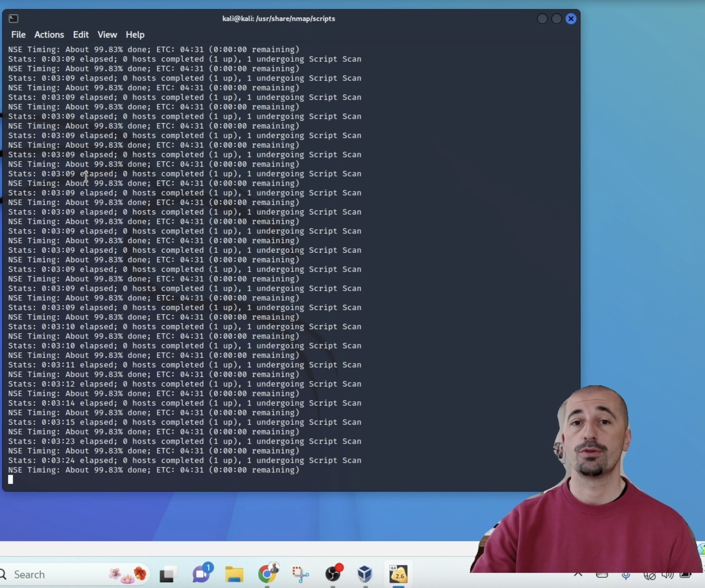705x588 pixels.
Task: Open the View menu
Action: [x=107, y=34]
